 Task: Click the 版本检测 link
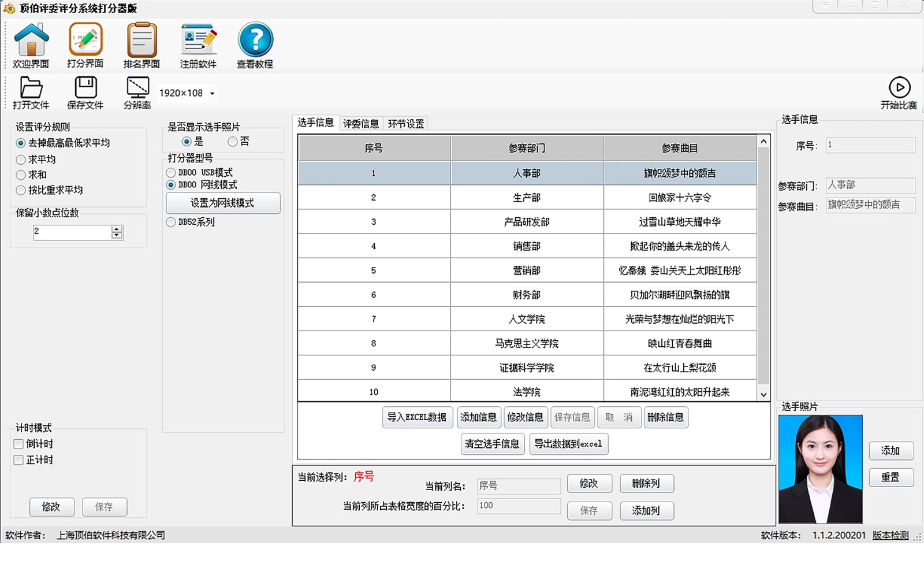(x=890, y=535)
